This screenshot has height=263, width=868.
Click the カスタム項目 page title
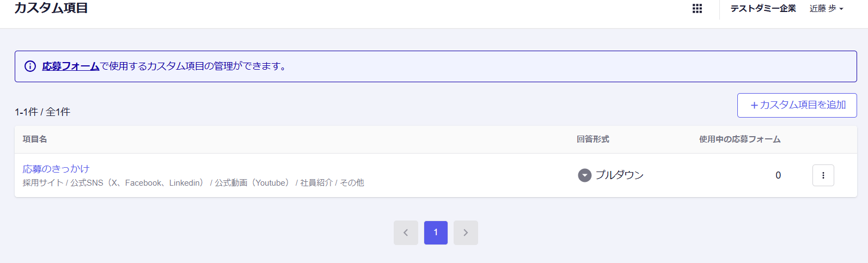click(x=51, y=8)
